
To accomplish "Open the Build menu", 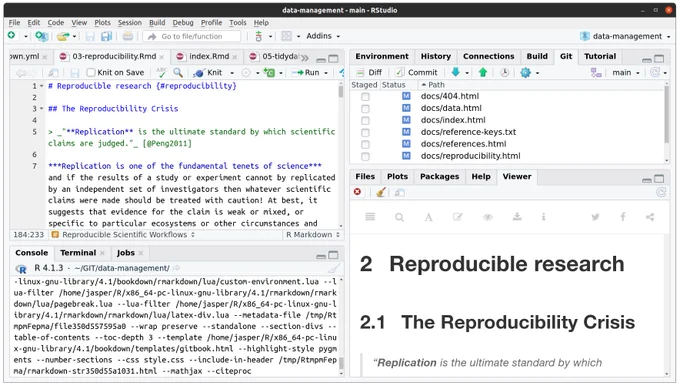I will 157,23.
